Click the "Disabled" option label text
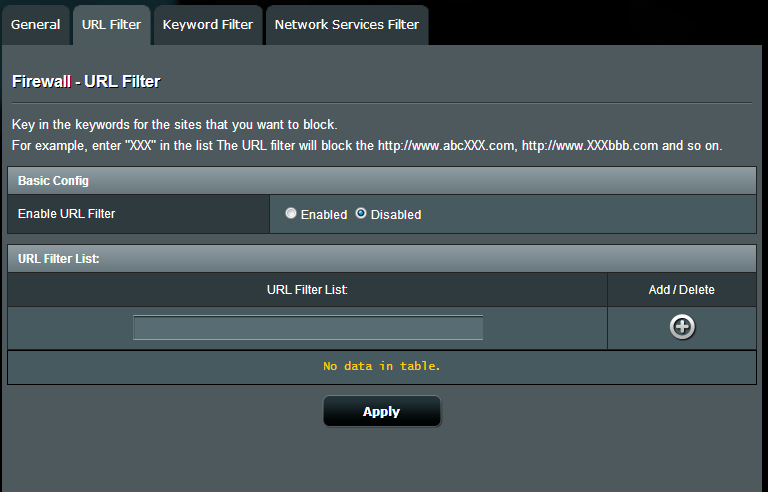 pos(396,215)
